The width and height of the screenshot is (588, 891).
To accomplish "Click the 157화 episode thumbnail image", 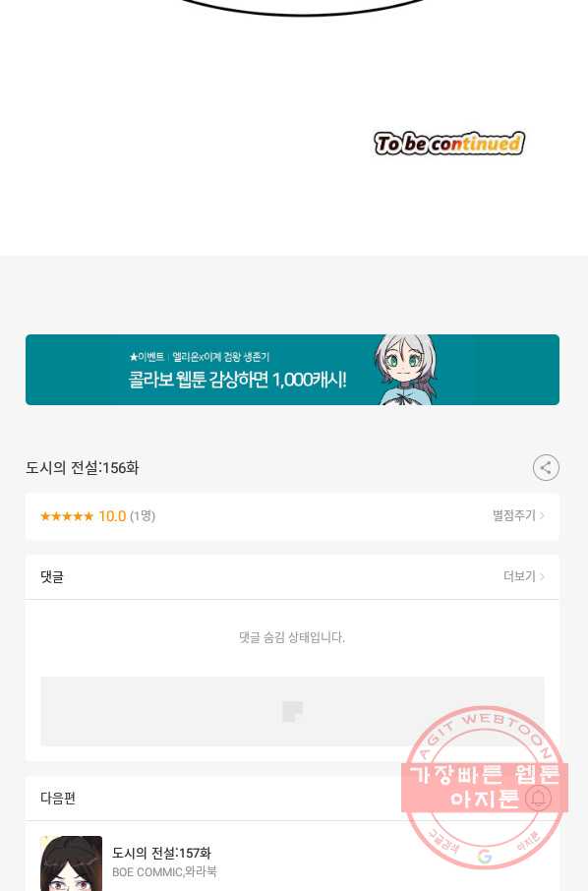I will (x=71, y=863).
